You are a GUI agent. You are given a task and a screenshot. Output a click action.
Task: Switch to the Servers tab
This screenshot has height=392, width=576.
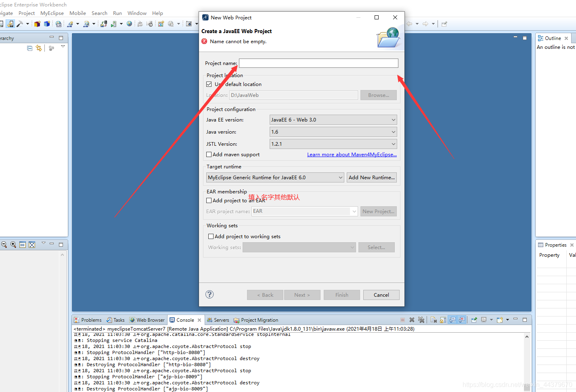(218, 320)
